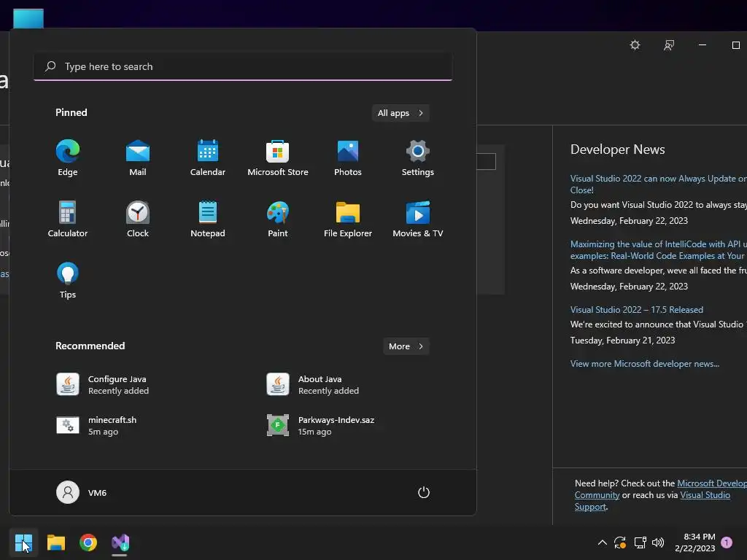Open the Always Update on Close news link
Viewport: 747px width, 560px height.
click(659, 184)
